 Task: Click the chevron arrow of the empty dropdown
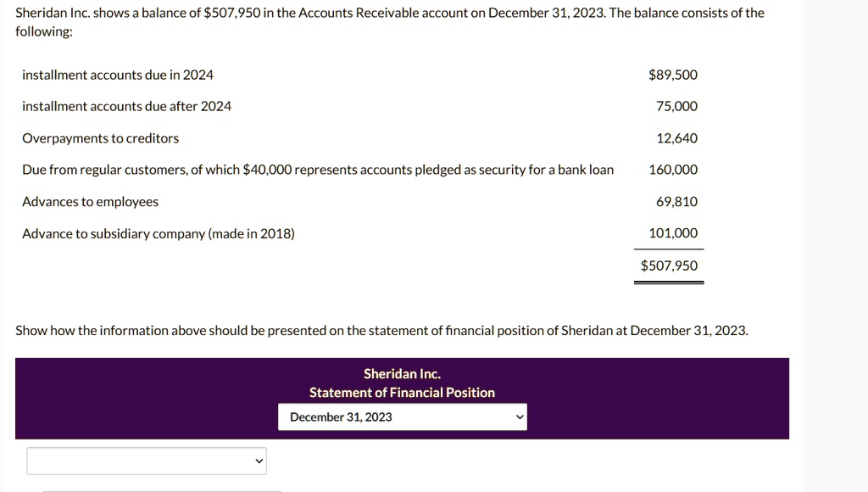click(x=259, y=461)
